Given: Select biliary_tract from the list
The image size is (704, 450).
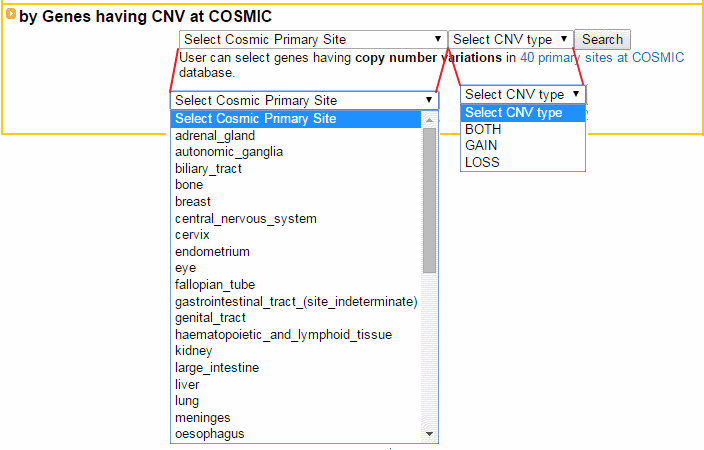Looking at the screenshot, I should coord(295,169).
